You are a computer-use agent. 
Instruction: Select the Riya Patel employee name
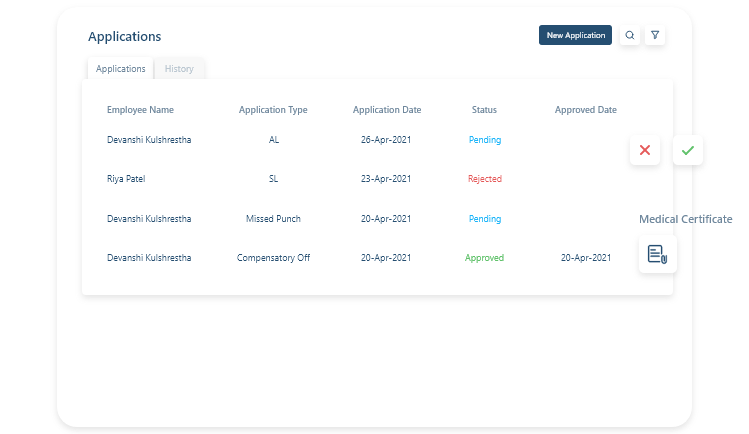[x=126, y=179]
